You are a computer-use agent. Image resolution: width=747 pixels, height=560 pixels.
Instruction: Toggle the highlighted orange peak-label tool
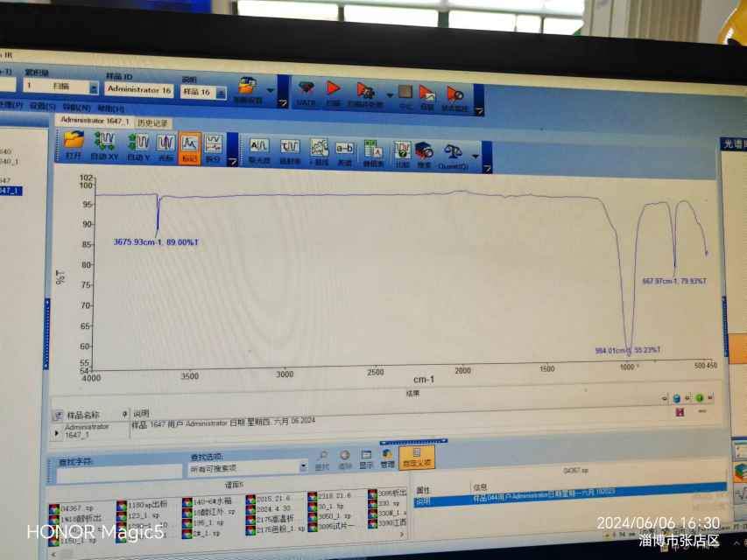click(x=189, y=145)
